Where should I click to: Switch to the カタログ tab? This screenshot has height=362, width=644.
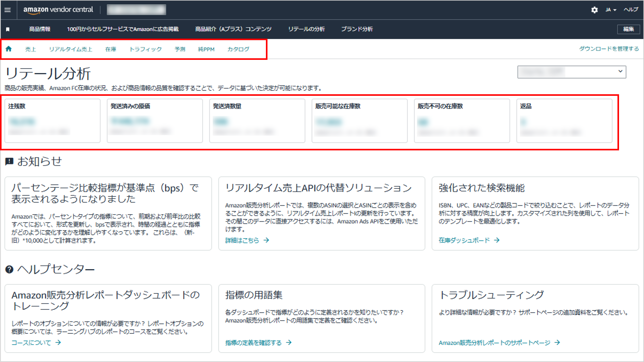tap(238, 49)
